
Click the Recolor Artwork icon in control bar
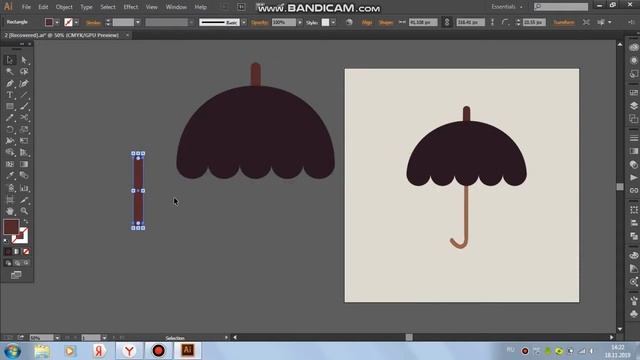pos(349,22)
